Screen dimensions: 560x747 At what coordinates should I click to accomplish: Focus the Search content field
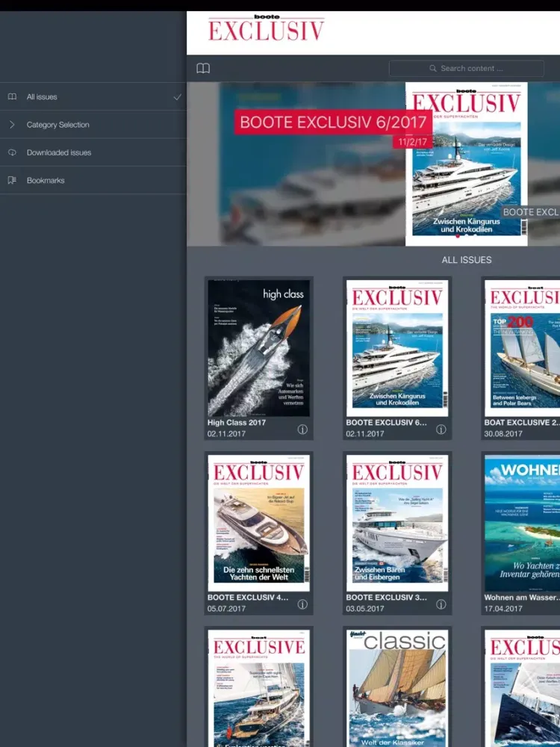pos(466,68)
